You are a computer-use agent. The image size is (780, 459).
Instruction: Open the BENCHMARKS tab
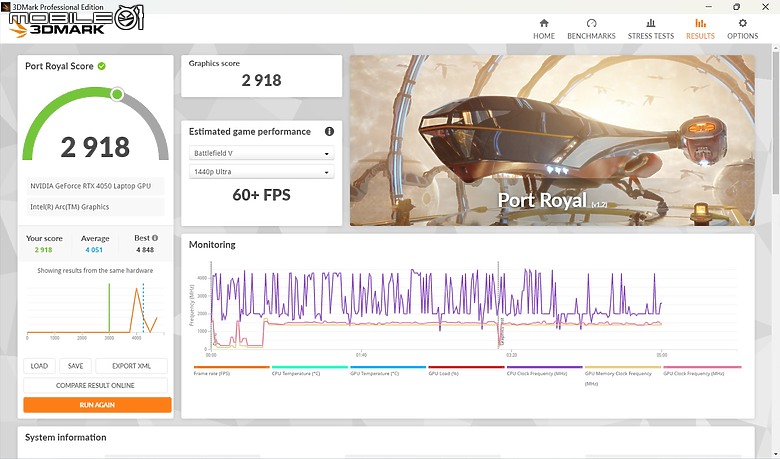point(591,29)
